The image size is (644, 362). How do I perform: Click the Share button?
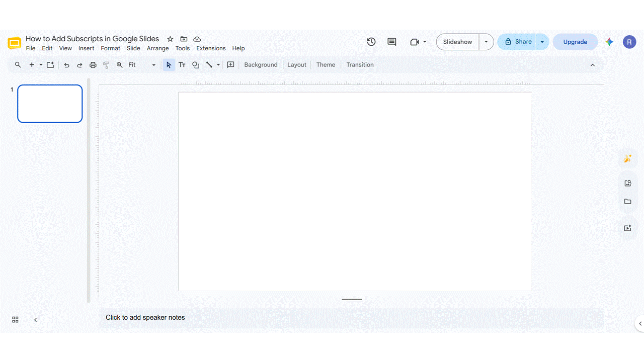click(x=518, y=42)
